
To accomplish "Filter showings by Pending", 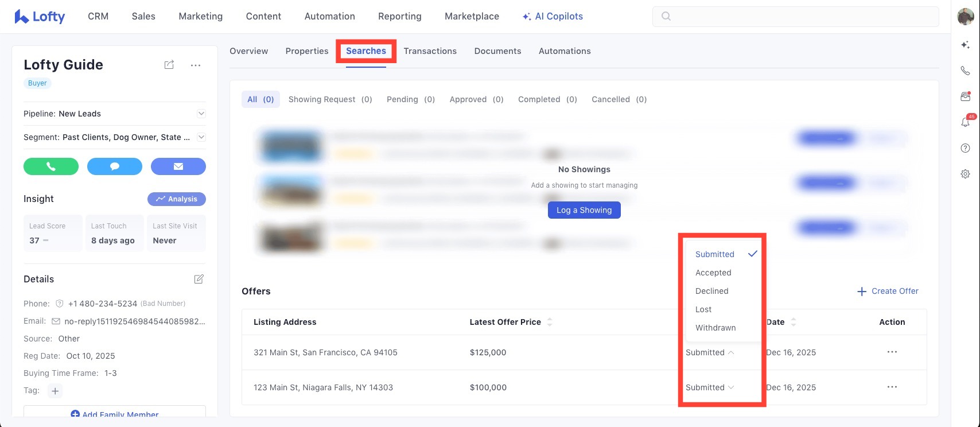I will click(410, 99).
